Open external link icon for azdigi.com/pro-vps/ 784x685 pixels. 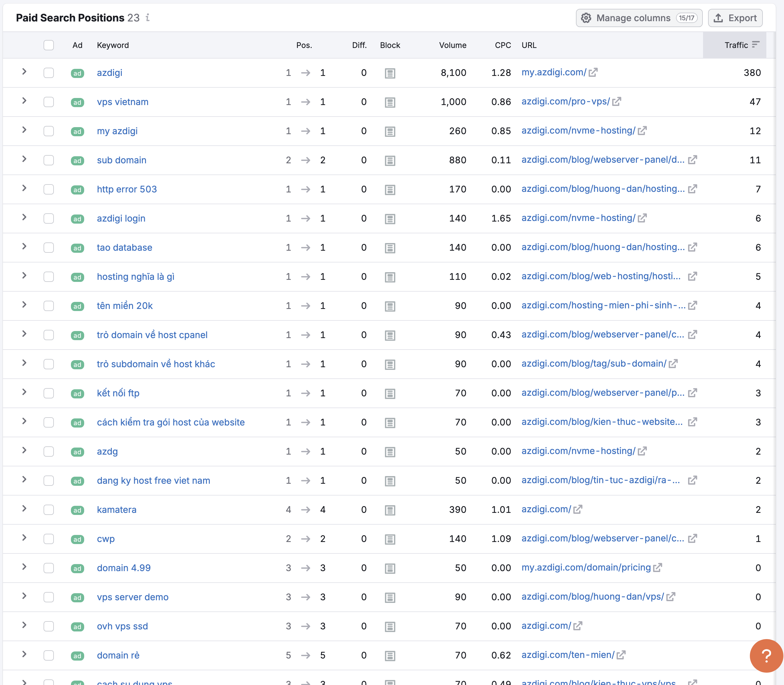coord(616,101)
